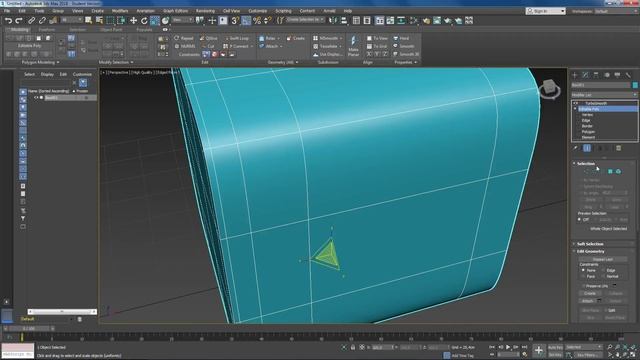Click the Pin Stack icon
The width and height of the screenshot is (640, 360).
point(576,148)
